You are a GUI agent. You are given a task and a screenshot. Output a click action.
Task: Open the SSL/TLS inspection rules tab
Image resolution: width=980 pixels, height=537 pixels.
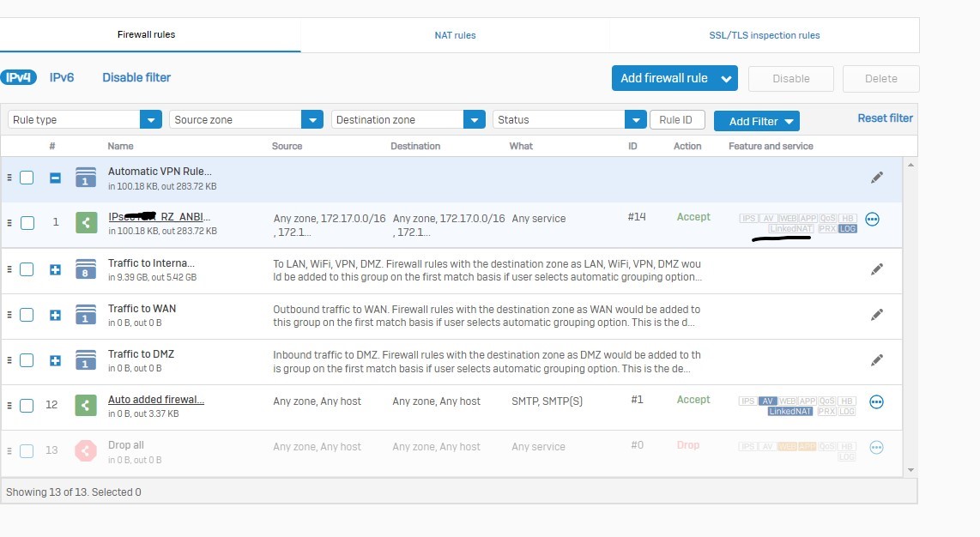765,35
